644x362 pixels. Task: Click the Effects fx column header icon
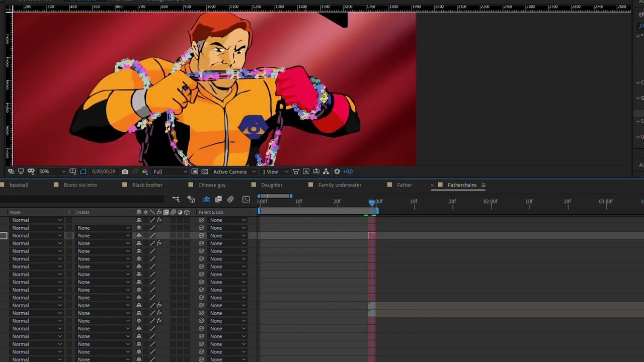pyautogui.click(x=159, y=212)
